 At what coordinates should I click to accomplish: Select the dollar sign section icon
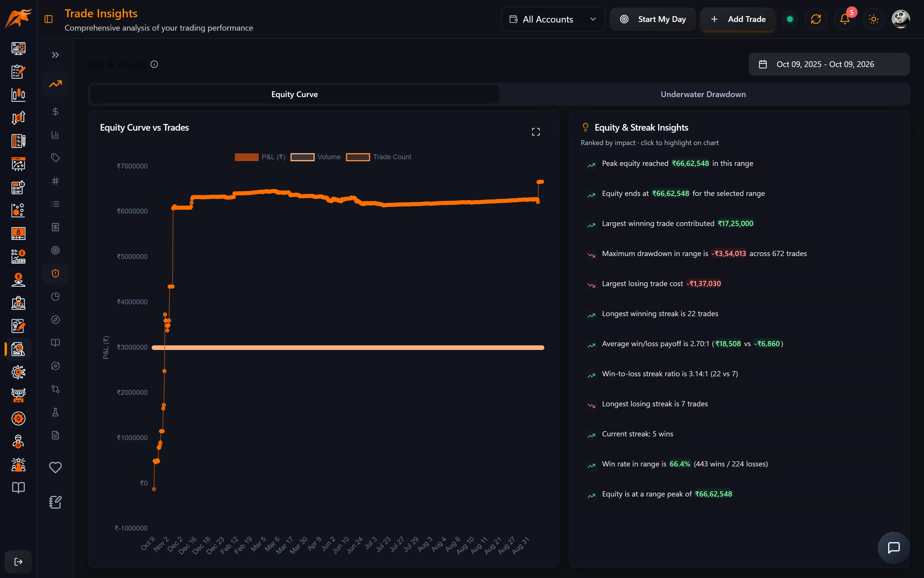pyautogui.click(x=55, y=111)
